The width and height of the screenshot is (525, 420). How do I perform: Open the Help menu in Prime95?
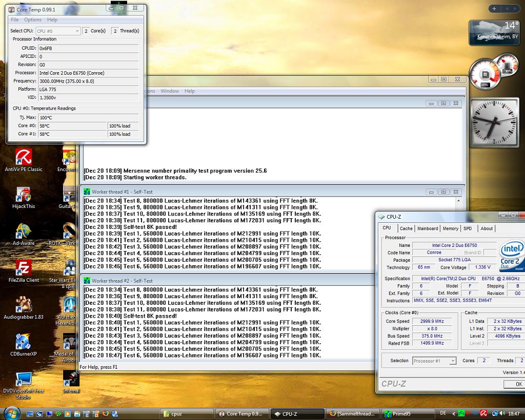[x=190, y=91]
